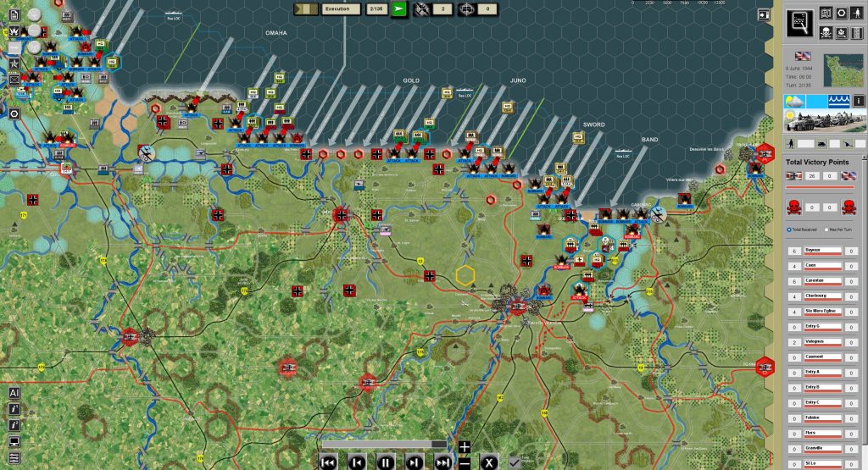Click the green end-turn arrow button

click(399, 8)
